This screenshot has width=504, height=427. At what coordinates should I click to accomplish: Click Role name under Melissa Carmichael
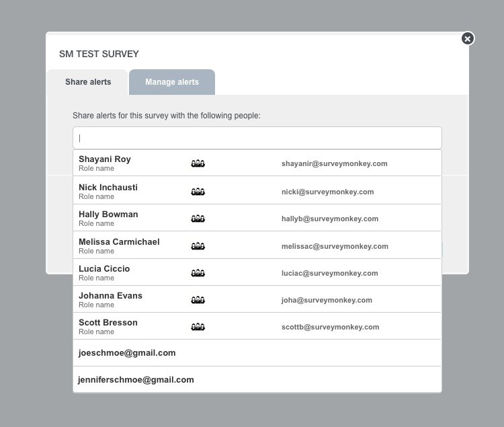click(x=96, y=251)
